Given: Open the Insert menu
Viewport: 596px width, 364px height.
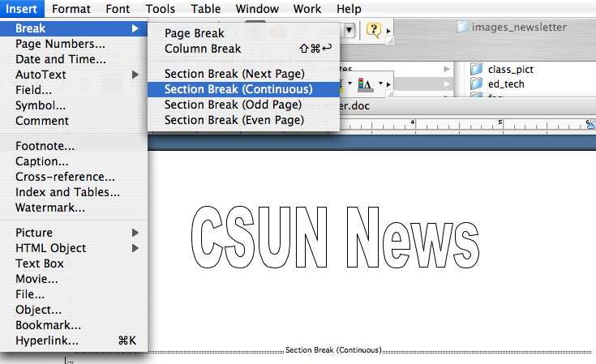Looking at the screenshot, I should pyautogui.click(x=22, y=9).
